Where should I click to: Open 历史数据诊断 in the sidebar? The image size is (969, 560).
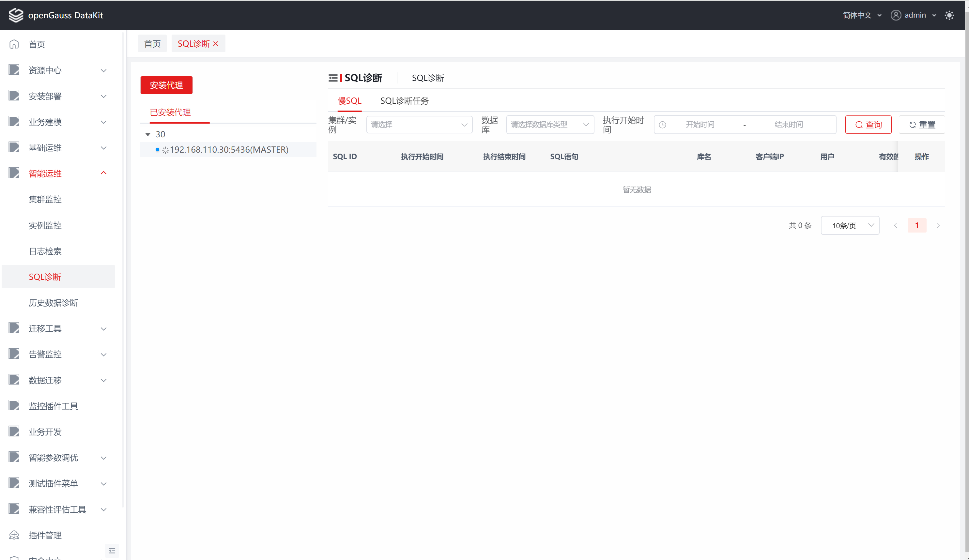click(54, 302)
